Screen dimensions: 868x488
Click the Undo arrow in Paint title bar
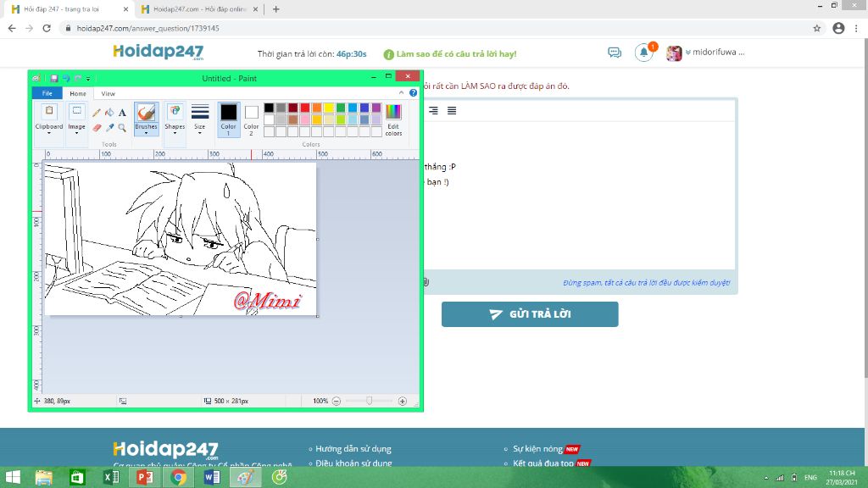pyautogui.click(x=66, y=79)
